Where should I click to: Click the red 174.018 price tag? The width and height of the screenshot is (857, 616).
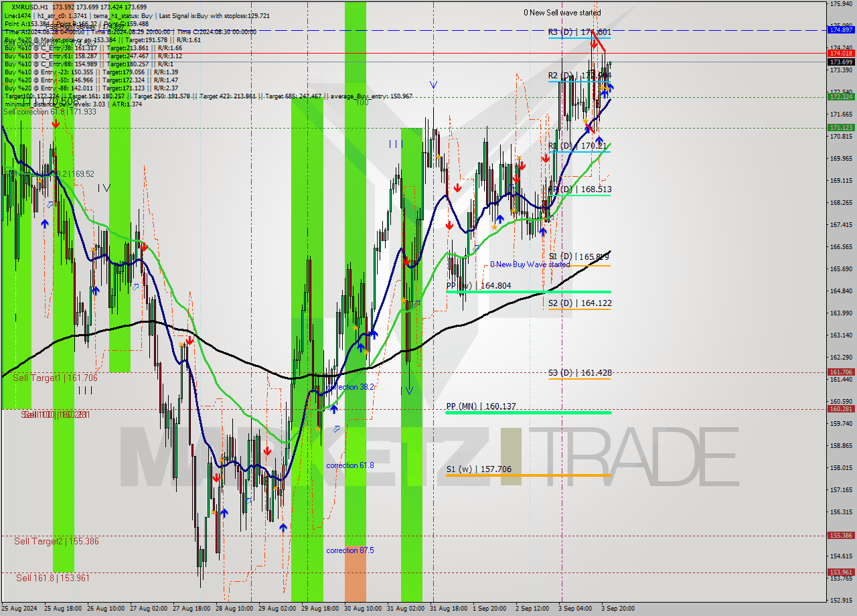(841, 53)
